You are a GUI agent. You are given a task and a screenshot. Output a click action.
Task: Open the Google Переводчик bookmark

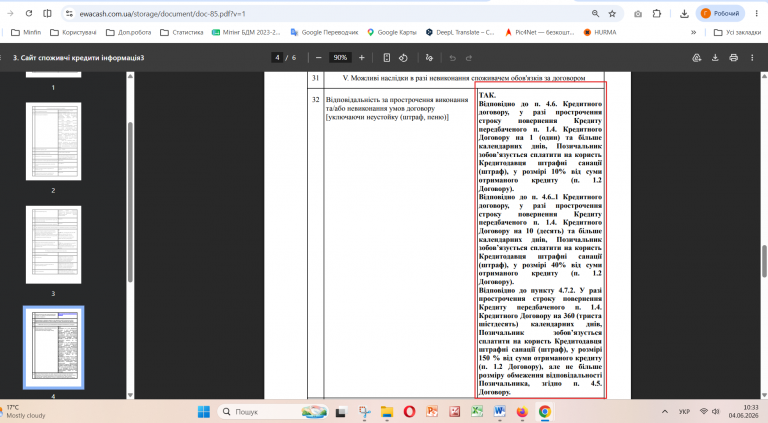click(324, 32)
